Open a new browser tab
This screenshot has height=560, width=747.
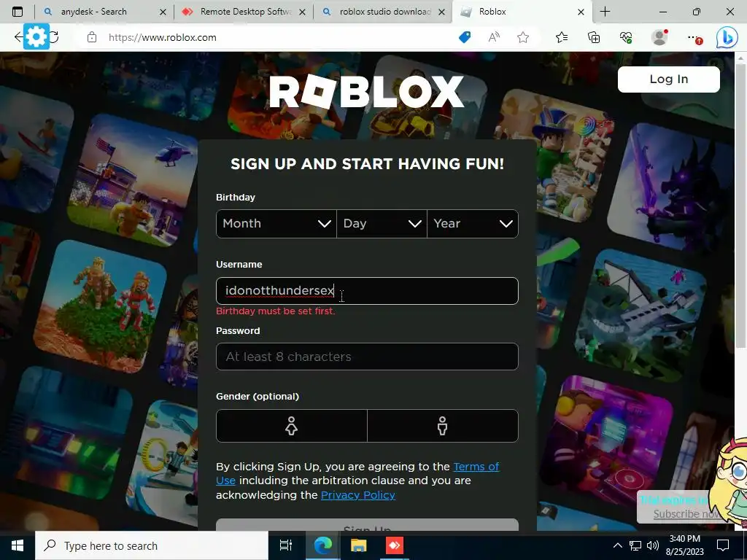coord(605,12)
